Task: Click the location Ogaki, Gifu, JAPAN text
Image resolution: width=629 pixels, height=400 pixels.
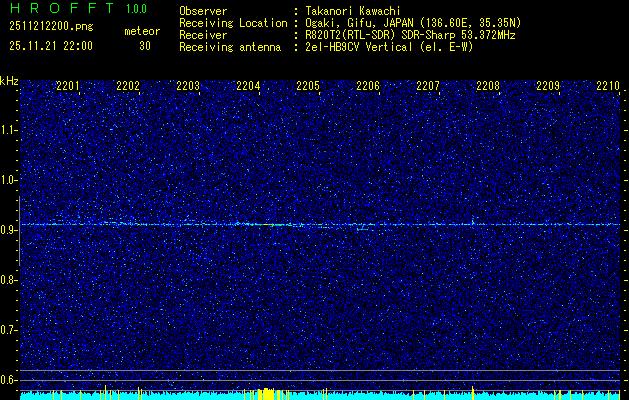Action: coord(413,23)
